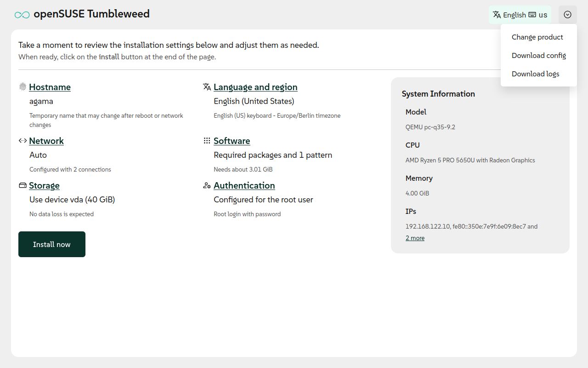Choose Download config from the menu
This screenshot has width=588, height=368.
coord(538,55)
